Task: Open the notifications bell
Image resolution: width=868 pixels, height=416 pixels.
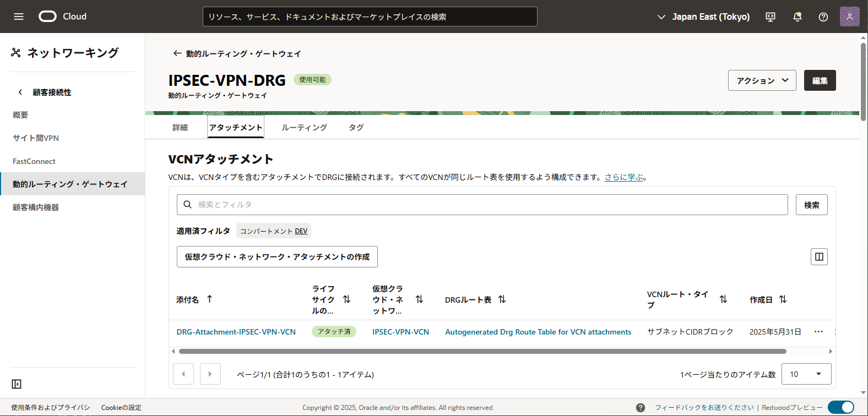Action: 797,17
